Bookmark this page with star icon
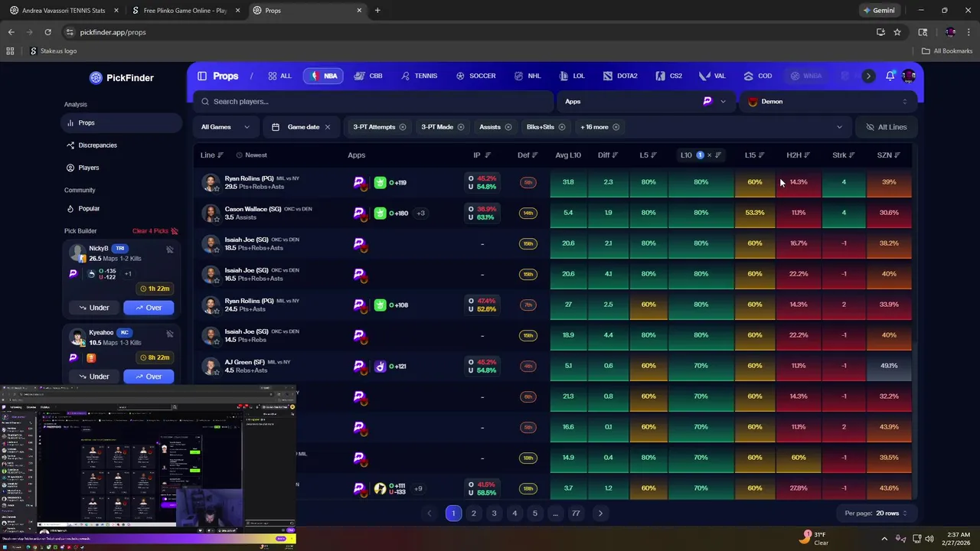This screenshot has width=980, height=551. [x=897, y=32]
